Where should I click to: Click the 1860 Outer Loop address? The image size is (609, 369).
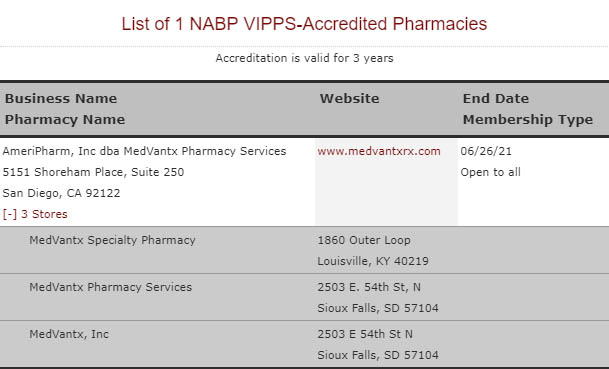[x=364, y=240]
